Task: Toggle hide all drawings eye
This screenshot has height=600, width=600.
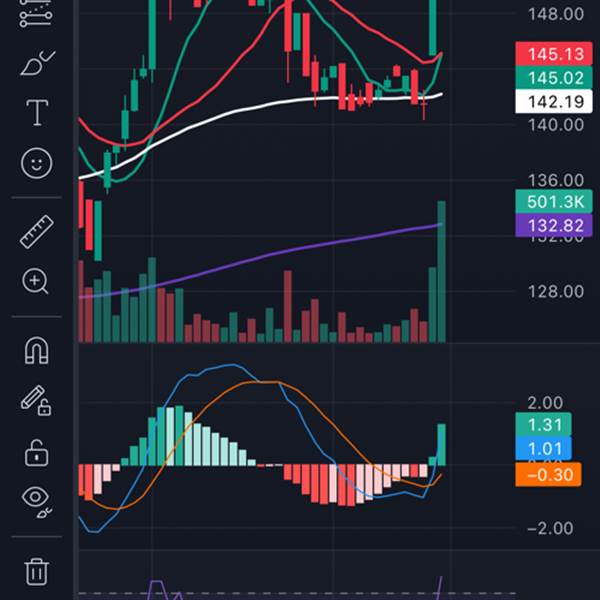Action: pos(37,501)
